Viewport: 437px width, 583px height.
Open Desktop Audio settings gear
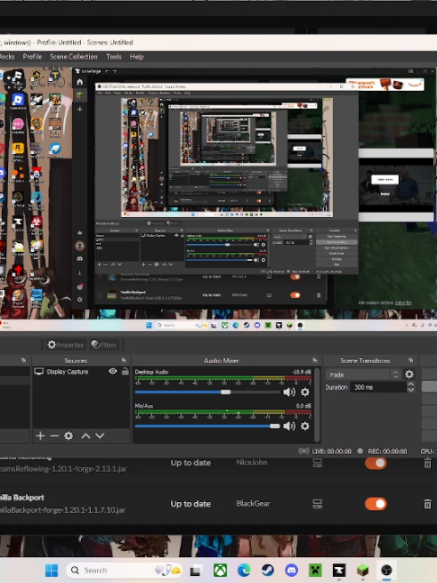[x=305, y=392]
